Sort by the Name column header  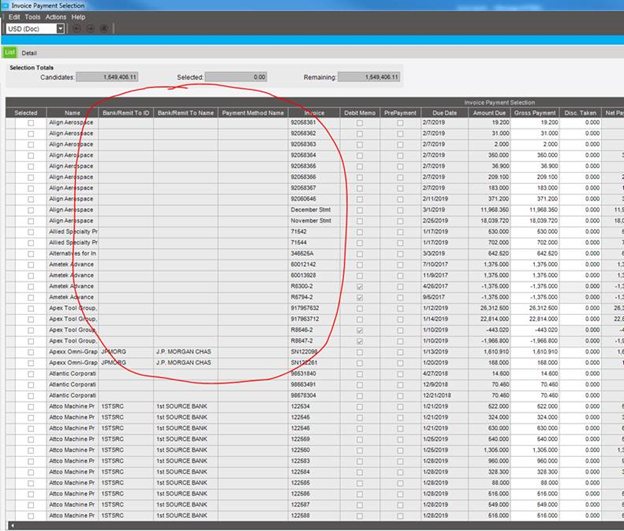point(72,113)
